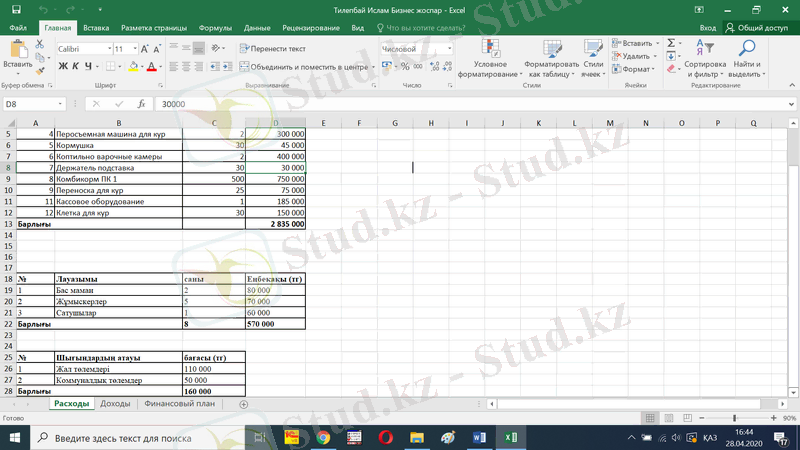Increase the cell indent
Viewport: 800px width, 450px height.
228,66
